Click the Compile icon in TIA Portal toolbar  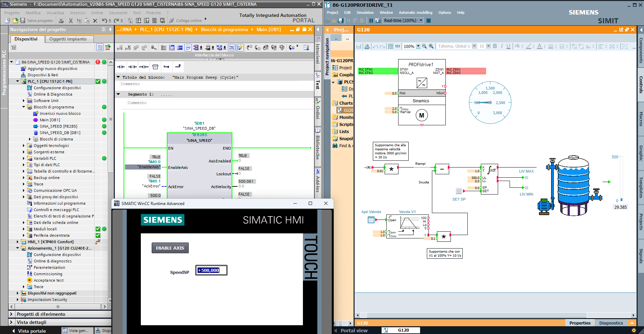(x=130, y=21)
